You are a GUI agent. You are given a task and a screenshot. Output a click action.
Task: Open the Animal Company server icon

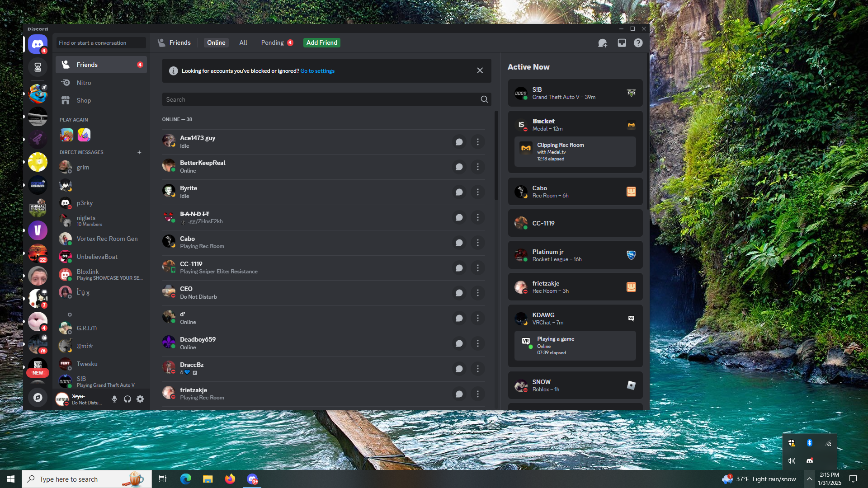click(x=38, y=208)
